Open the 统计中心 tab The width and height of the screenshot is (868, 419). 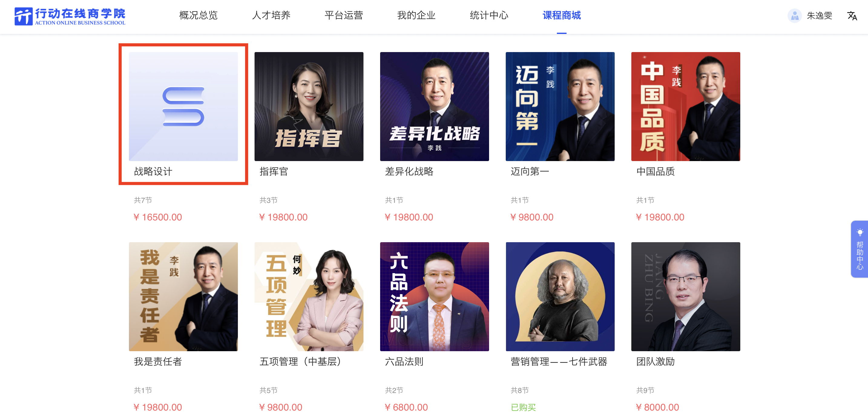(489, 15)
